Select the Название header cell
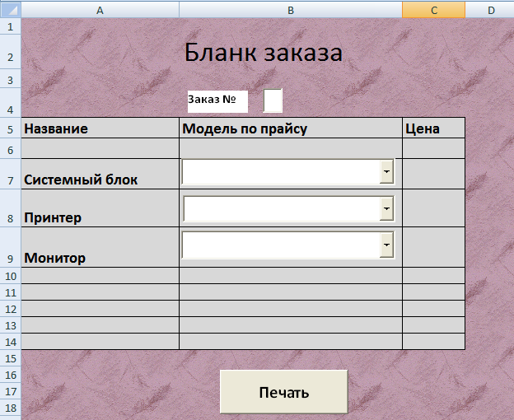The height and width of the screenshot is (420, 514). point(100,128)
